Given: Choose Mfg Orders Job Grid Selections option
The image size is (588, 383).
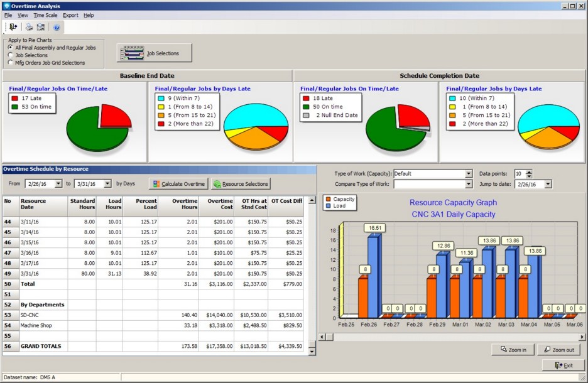Looking at the screenshot, I should [x=11, y=63].
